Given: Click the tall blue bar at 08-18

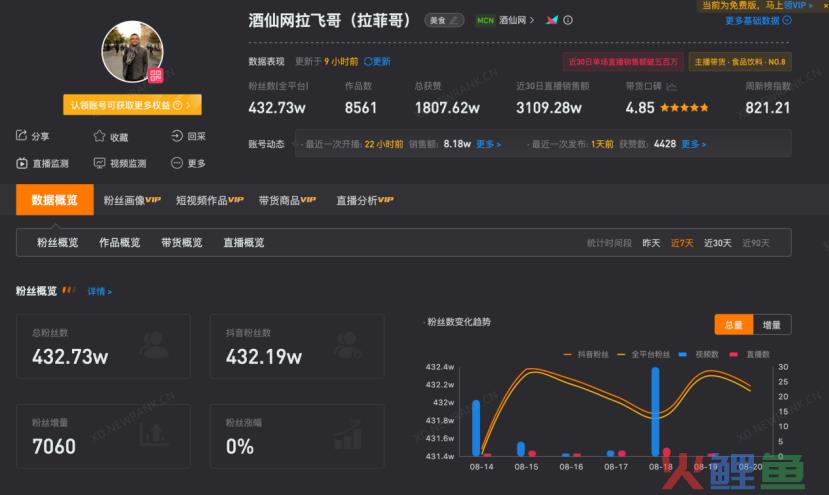Looking at the screenshot, I should click(x=656, y=411).
